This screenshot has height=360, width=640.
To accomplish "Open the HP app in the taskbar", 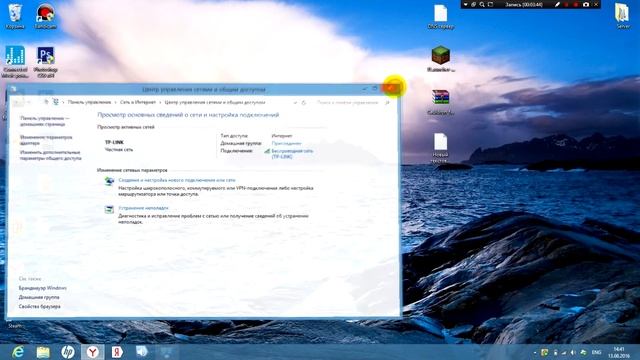I will (x=68, y=352).
